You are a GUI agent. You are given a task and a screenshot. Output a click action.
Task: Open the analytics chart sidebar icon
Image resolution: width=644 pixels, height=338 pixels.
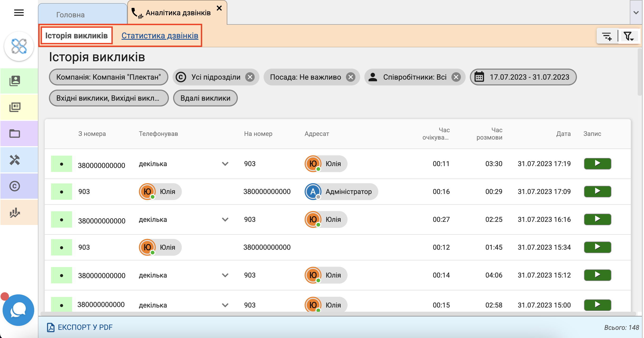tap(15, 213)
